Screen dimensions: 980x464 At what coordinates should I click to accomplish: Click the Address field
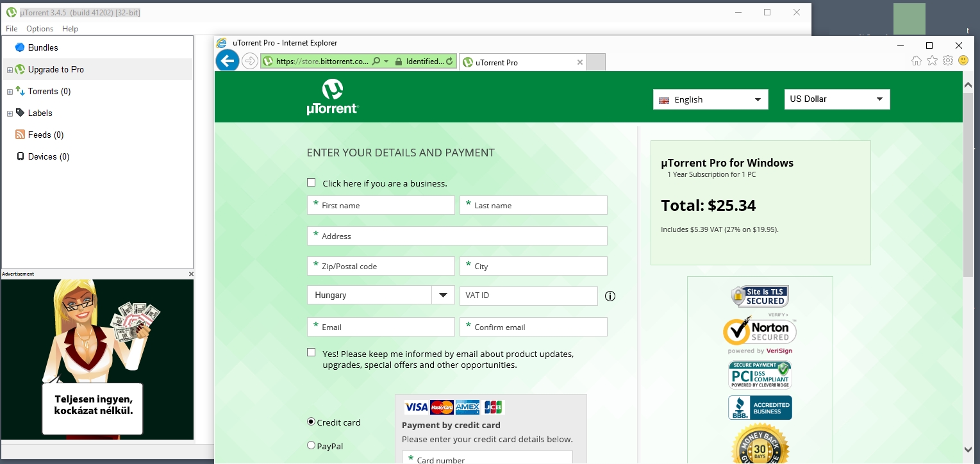coord(457,236)
